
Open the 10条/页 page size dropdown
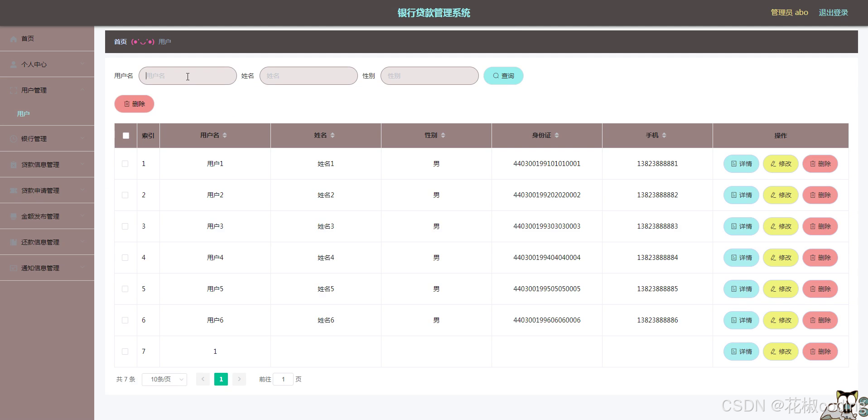[164, 379]
